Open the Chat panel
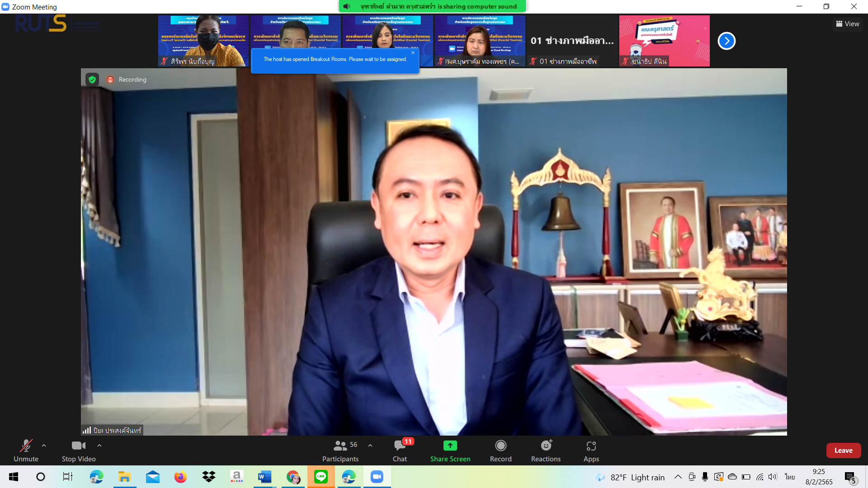 click(x=400, y=451)
